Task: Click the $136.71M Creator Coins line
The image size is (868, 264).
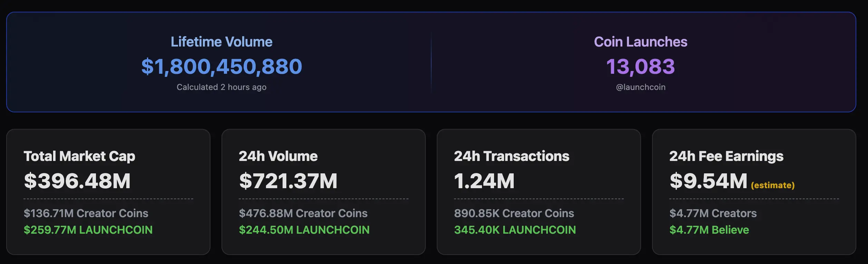Action: click(x=86, y=213)
